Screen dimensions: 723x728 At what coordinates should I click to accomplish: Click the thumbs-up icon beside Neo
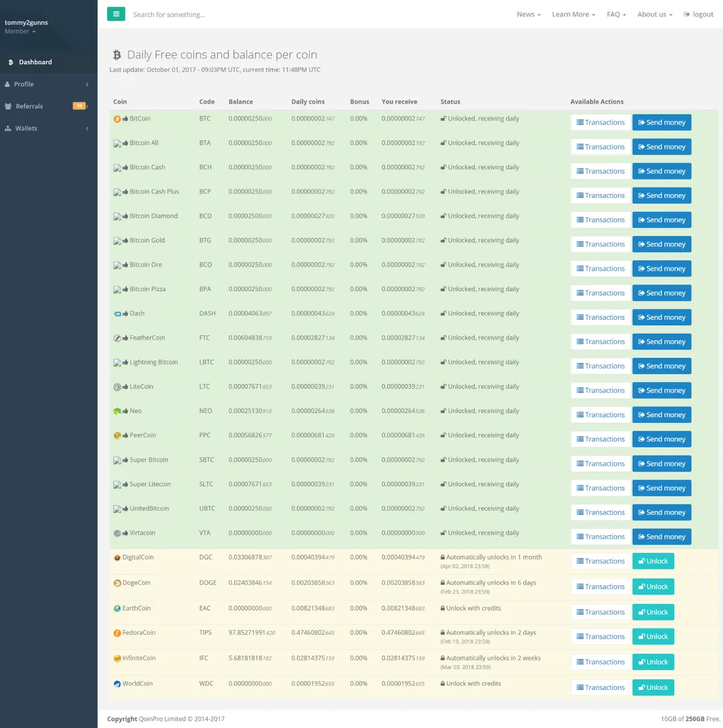[x=125, y=411]
